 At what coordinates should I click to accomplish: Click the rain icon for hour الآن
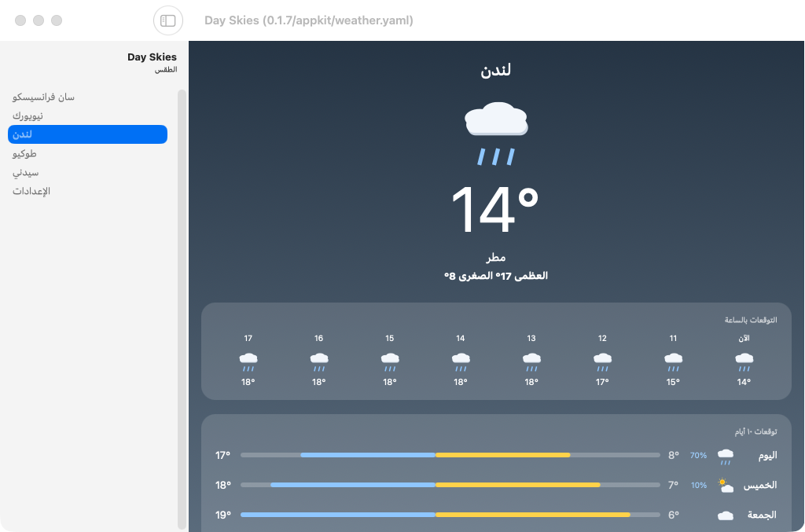pos(744,361)
